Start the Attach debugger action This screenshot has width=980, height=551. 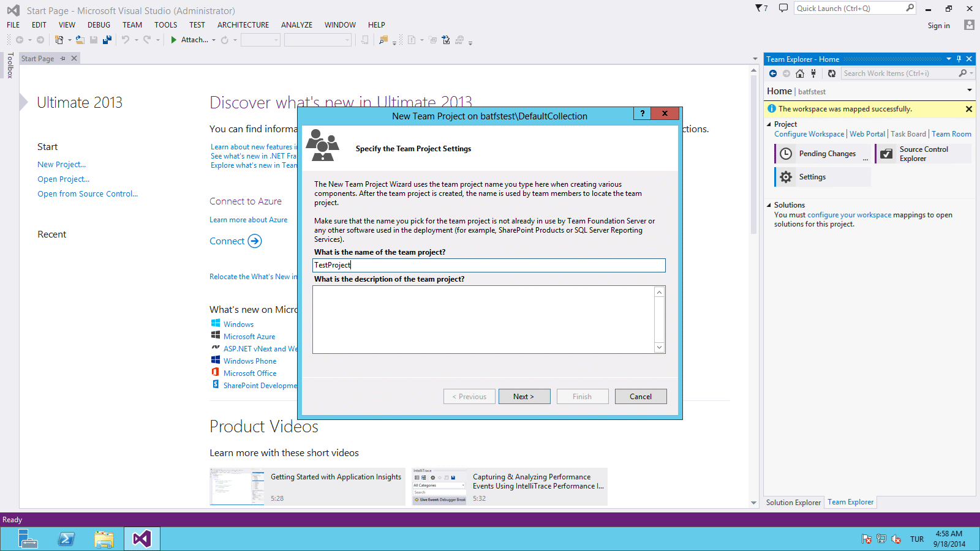click(192, 39)
